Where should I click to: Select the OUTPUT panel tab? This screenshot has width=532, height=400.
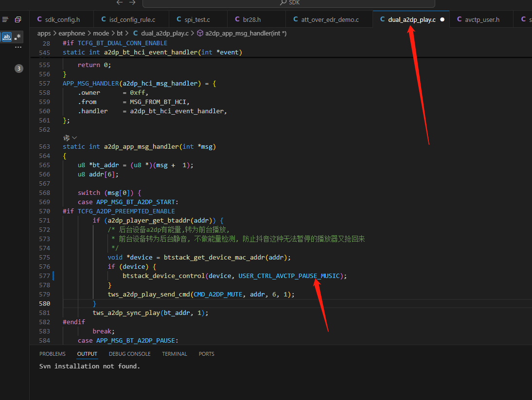pos(87,354)
